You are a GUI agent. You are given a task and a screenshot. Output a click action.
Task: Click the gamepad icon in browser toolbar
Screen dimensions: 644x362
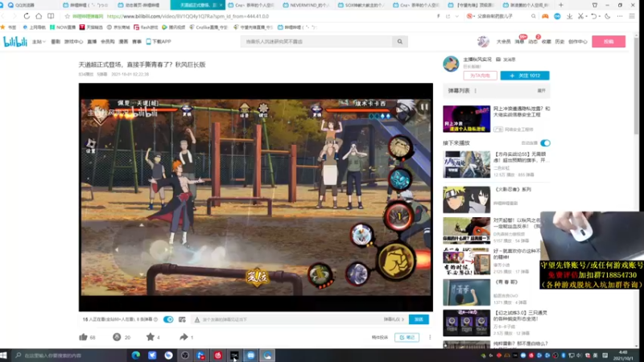pos(545,16)
